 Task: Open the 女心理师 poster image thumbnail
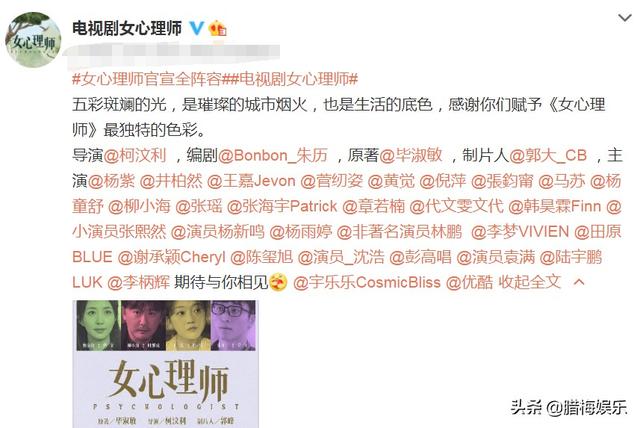coord(165,364)
